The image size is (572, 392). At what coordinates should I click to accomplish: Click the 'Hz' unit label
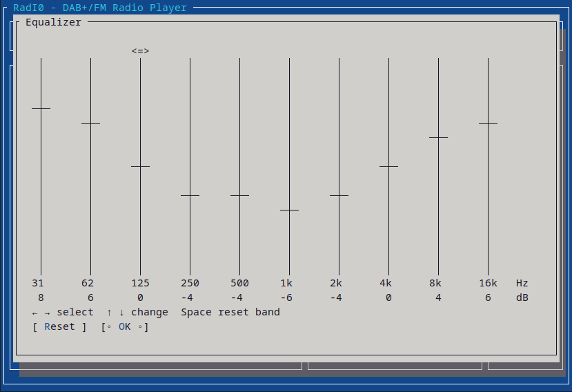(x=522, y=283)
